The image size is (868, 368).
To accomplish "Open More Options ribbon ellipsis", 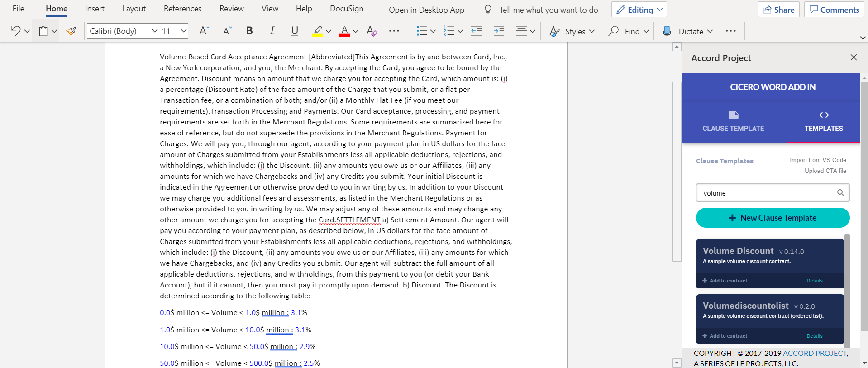I will (730, 31).
